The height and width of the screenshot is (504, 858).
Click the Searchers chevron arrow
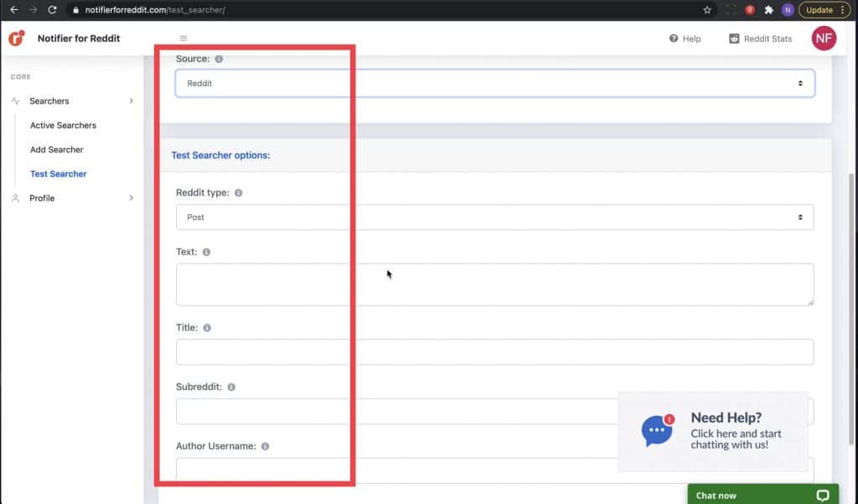132,100
